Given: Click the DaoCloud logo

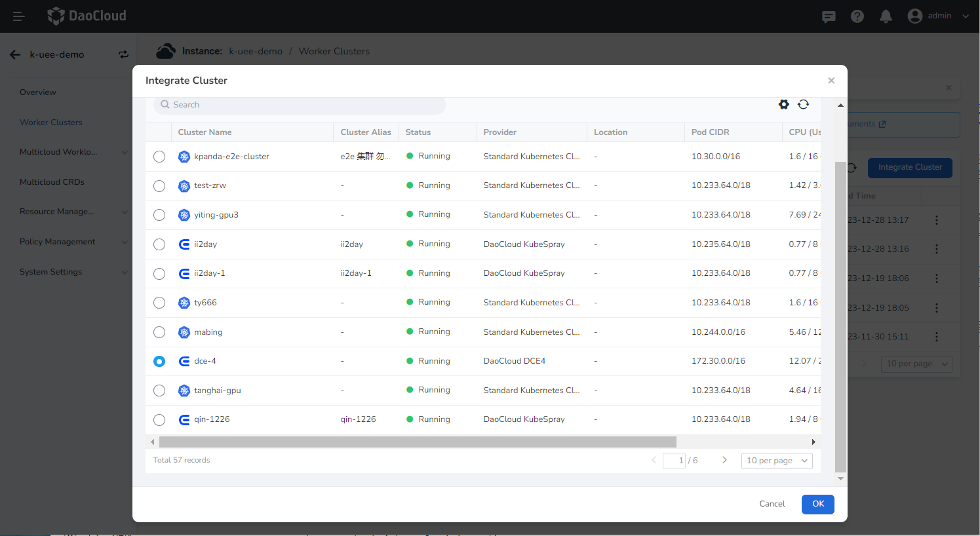Looking at the screenshot, I should click(86, 16).
